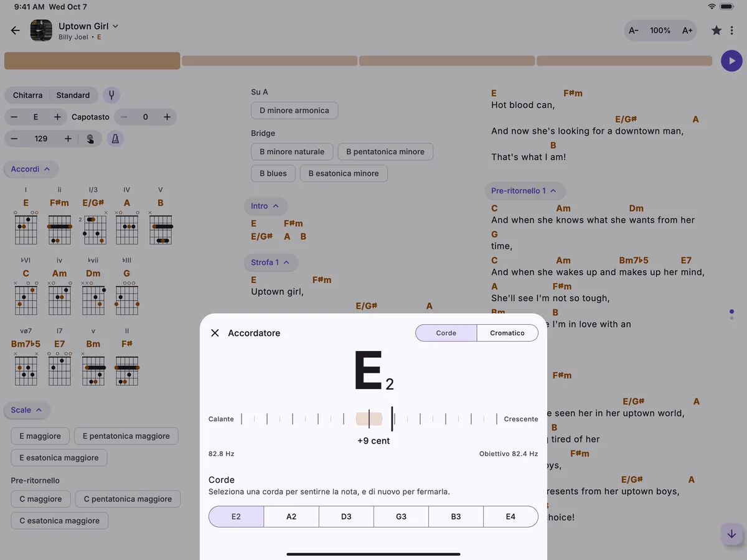
Task: Jump to the fourth song progress segment
Action: 624,61
